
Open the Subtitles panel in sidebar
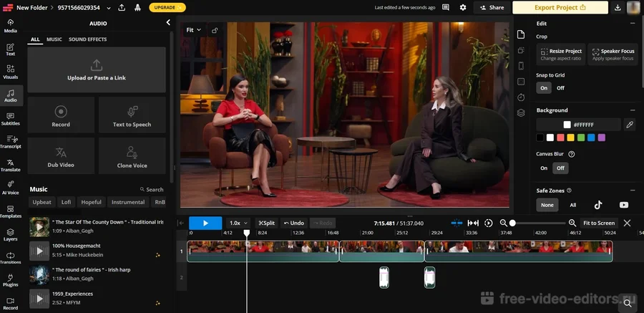tap(11, 118)
